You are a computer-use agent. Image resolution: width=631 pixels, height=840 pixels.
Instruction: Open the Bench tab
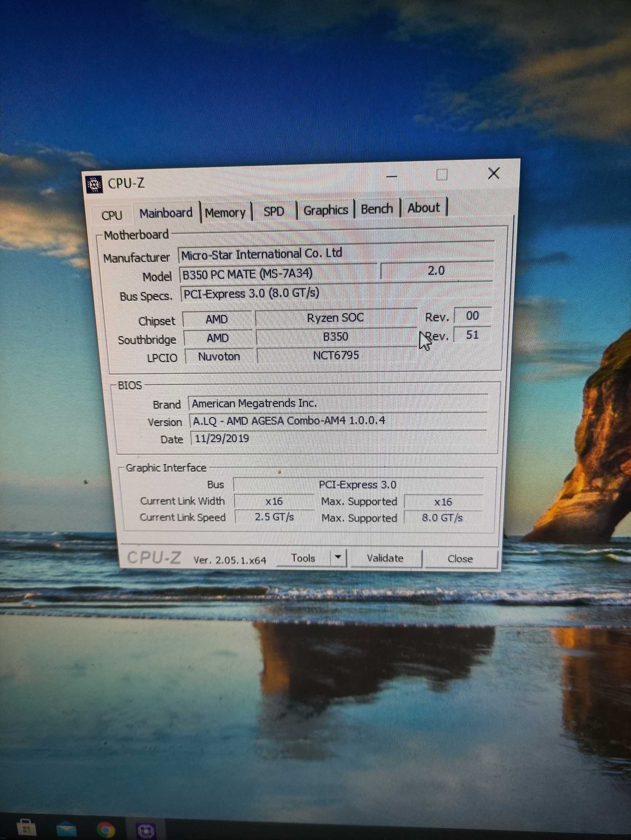(376, 209)
